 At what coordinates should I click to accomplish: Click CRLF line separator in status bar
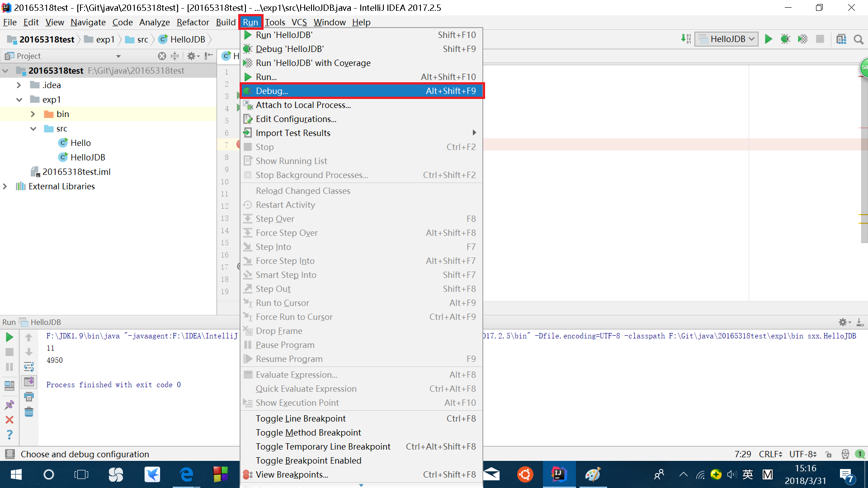click(770, 454)
